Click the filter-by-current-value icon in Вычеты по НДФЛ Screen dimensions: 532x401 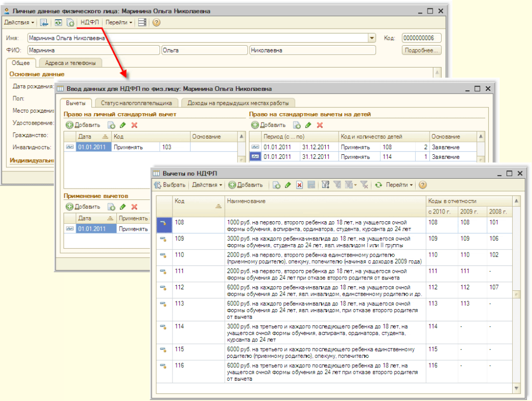[337, 185]
